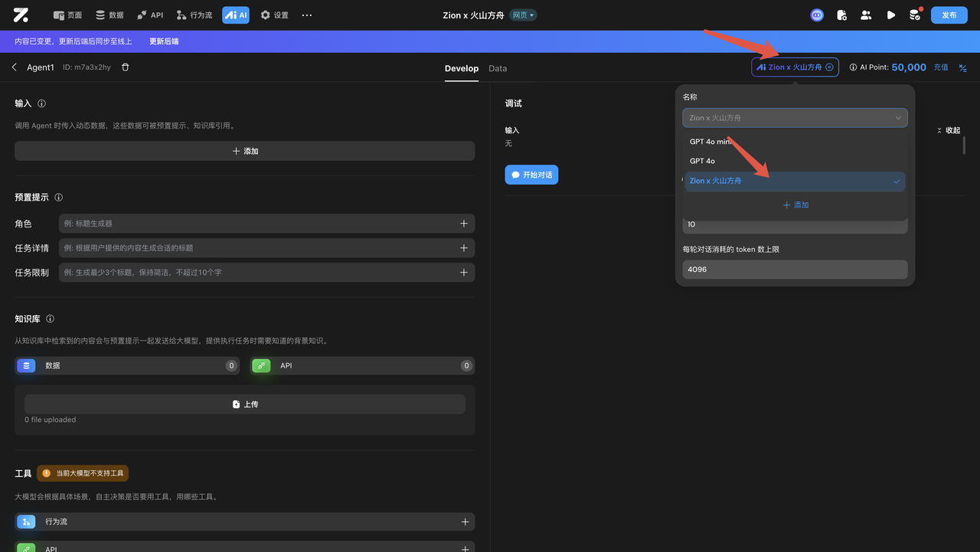Click the 开始对话 start chat button
The width and height of the screenshot is (980, 552).
[x=531, y=175]
